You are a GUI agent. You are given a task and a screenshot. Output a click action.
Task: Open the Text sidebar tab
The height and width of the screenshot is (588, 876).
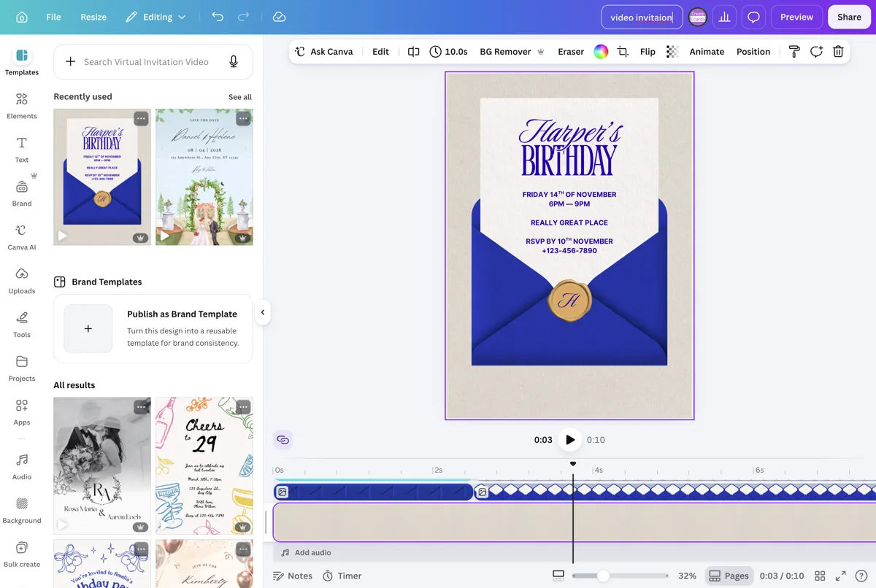22,150
